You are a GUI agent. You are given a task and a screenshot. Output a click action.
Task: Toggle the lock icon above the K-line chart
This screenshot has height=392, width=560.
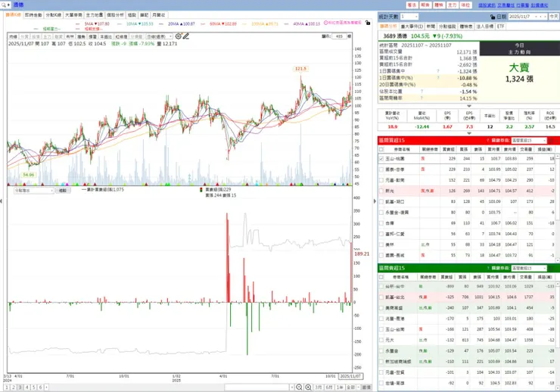click(368, 23)
